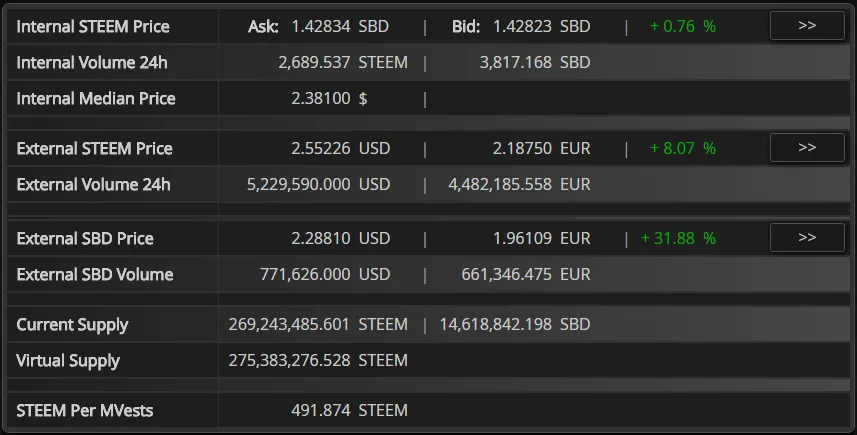Expand Internal STEEM Price details arrow button
Image resolution: width=857 pixels, height=435 pixels.
coord(807,26)
